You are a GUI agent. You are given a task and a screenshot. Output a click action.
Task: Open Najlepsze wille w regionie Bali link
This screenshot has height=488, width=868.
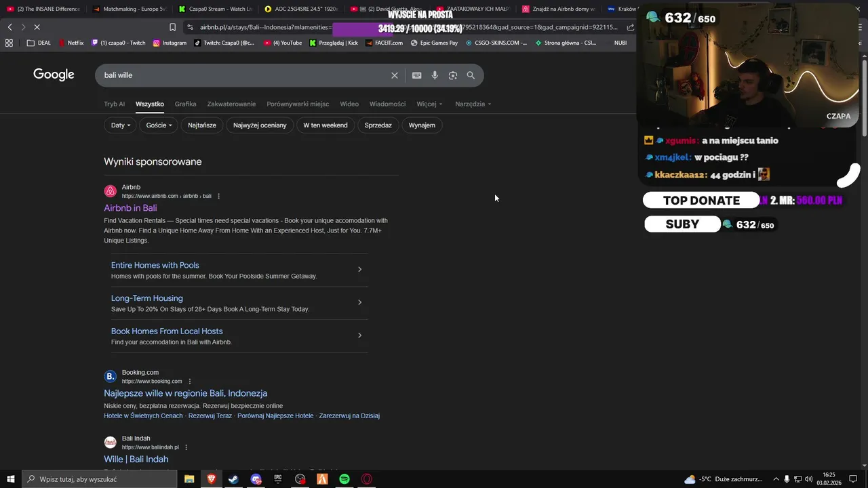click(x=185, y=393)
